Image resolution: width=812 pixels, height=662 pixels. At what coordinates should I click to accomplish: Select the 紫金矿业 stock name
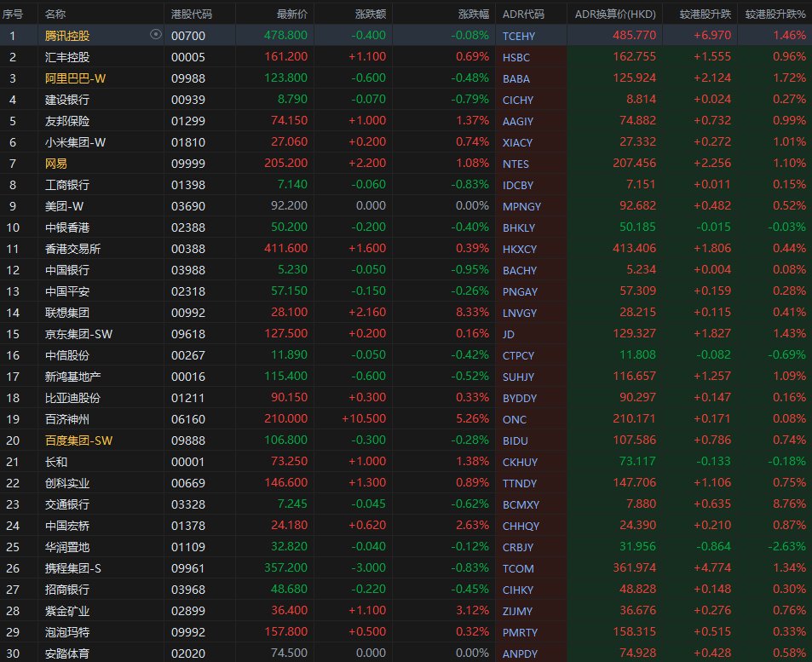tap(67, 611)
